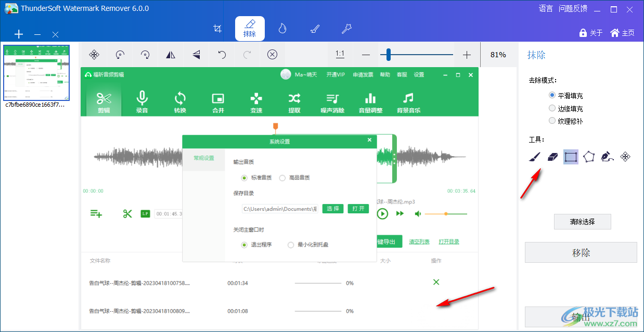
Task: Pick the eraser tool
Action: pos(552,157)
